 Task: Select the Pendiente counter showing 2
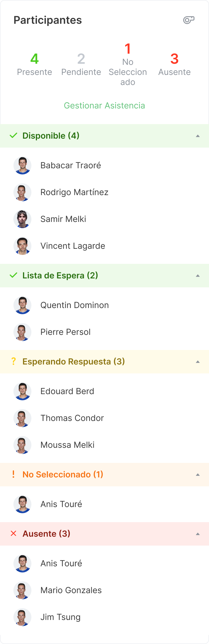[81, 64]
